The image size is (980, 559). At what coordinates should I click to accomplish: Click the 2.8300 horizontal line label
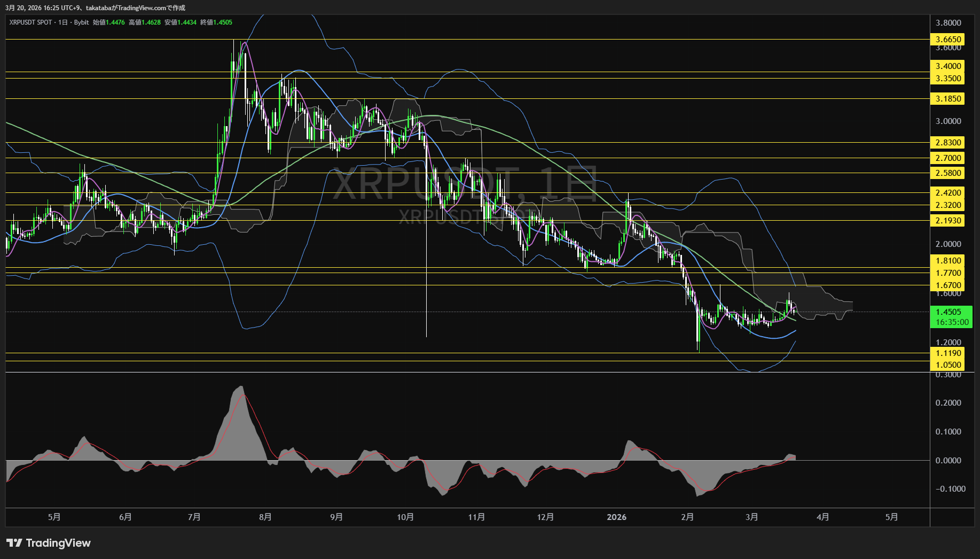pyautogui.click(x=948, y=143)
